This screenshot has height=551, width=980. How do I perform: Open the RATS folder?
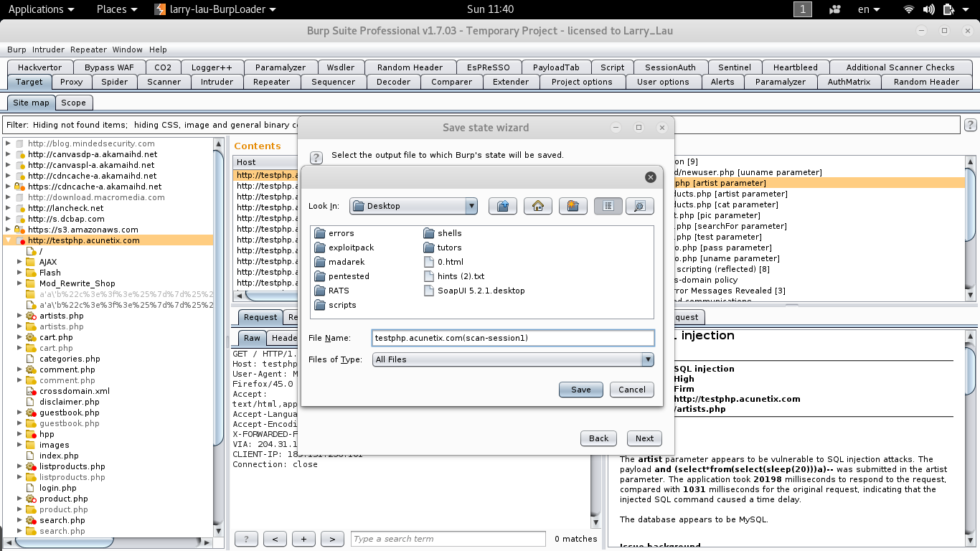(x=332, y=291)
